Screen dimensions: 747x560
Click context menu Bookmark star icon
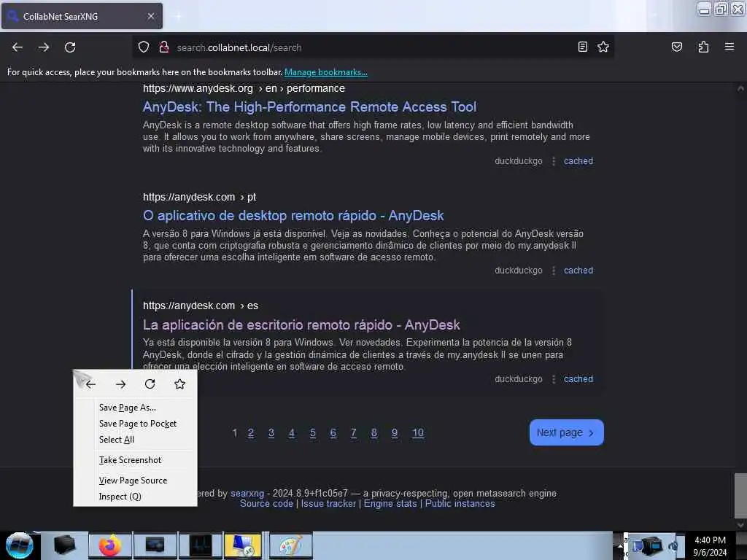tap(179, 384)
